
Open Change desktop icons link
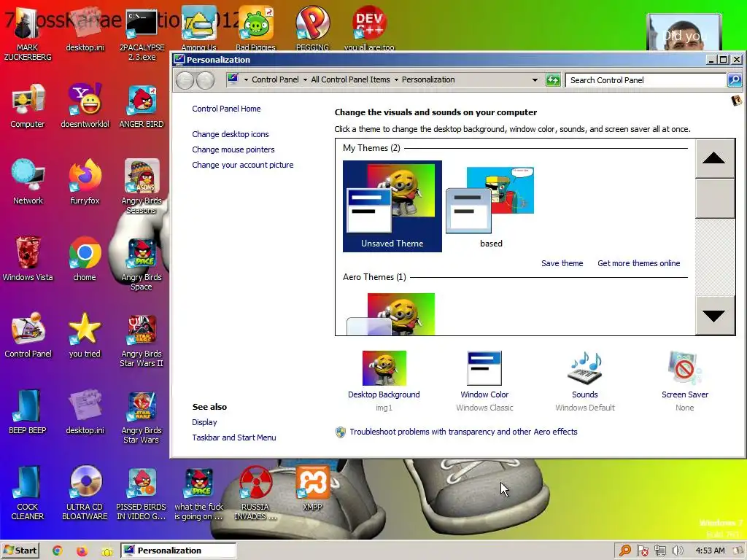coord(230,134)
